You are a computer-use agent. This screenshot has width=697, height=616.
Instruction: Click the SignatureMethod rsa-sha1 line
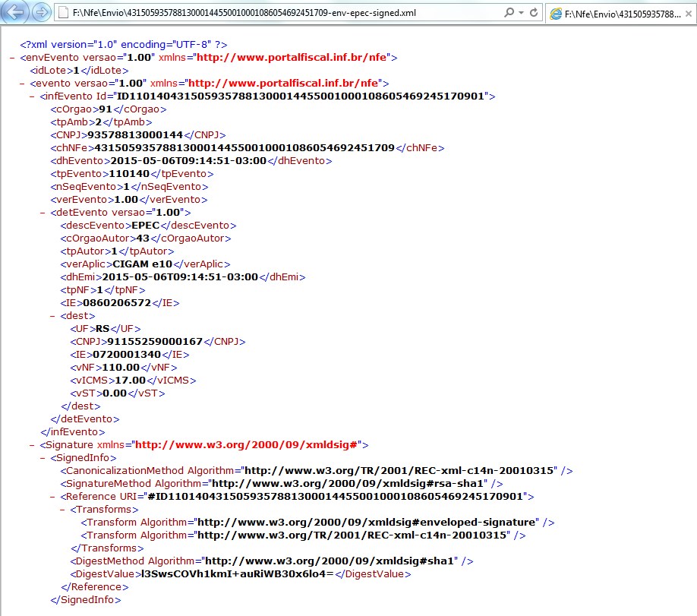[x=282, y=483]
